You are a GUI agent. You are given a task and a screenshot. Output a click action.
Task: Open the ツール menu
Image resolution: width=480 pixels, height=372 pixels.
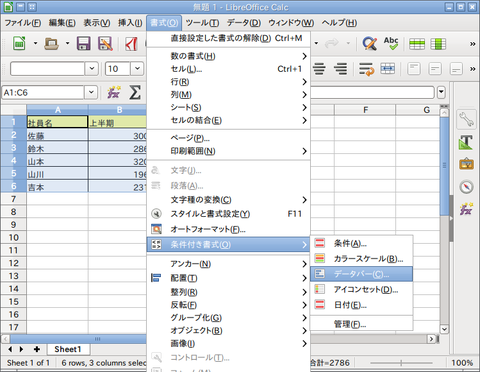point(202,23)
